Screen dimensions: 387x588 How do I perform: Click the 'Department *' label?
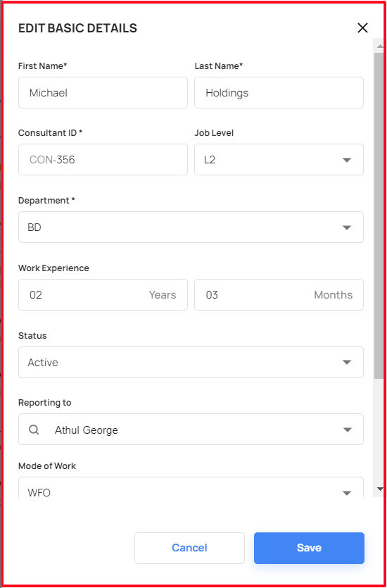coord(47,201)
